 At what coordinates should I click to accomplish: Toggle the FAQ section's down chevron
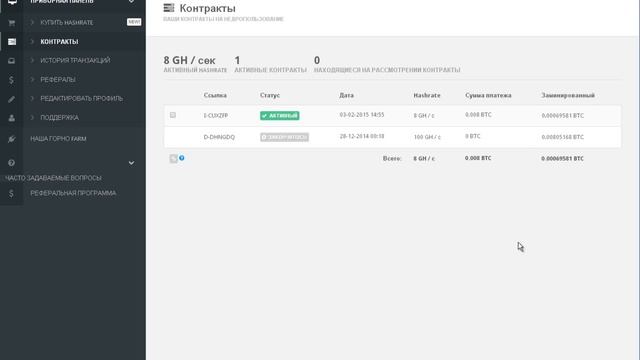pos(131,163)
